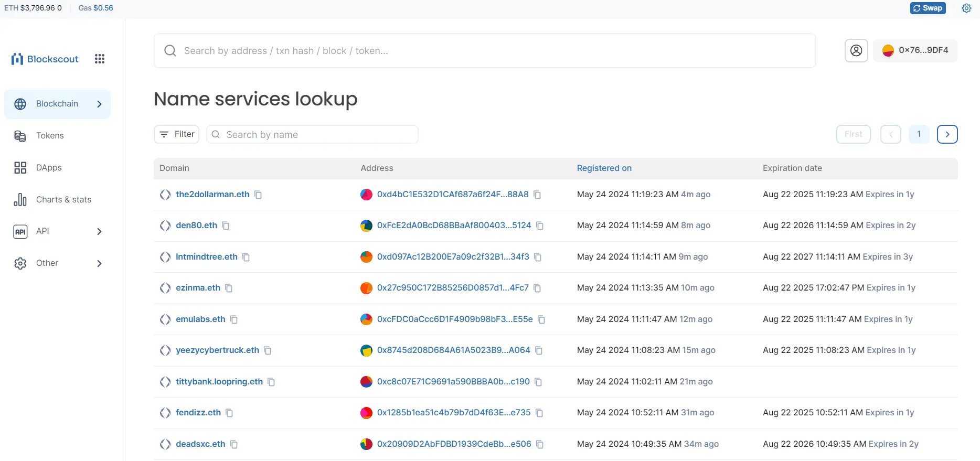Copy deadsxc.eth domain name

coord(234,444)
